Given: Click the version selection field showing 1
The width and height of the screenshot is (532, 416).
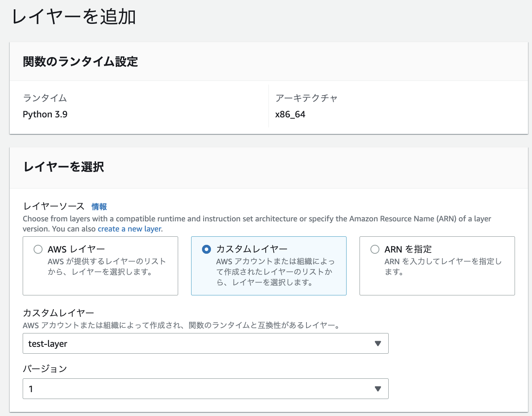Looking at the screenshot, I should point(162,388).
